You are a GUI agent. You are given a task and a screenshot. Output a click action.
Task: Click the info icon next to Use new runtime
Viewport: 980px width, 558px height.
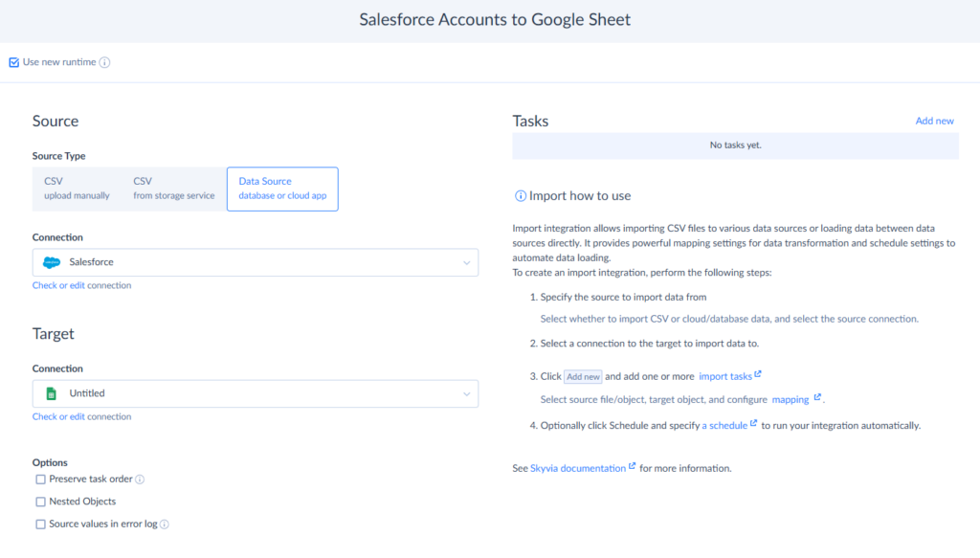click(104, 62)
